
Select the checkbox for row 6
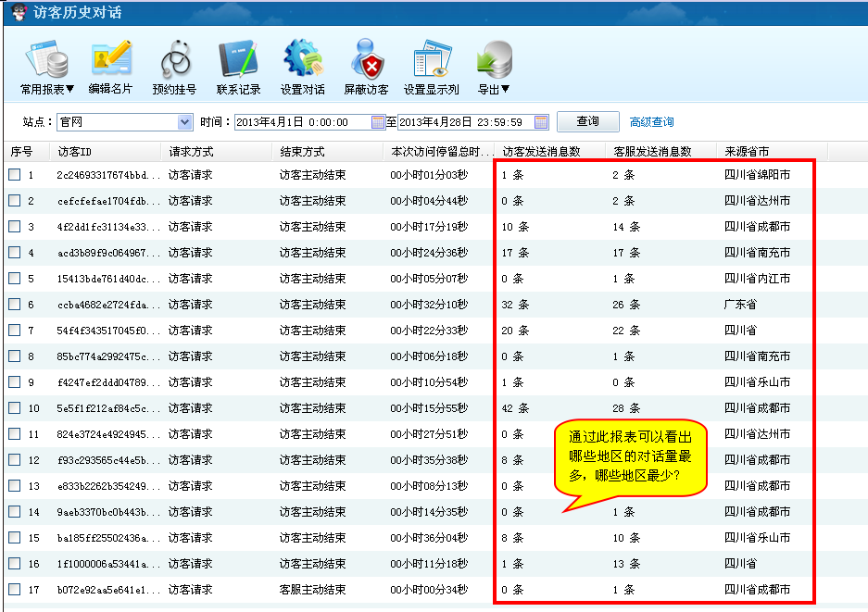tap(15, 305)
